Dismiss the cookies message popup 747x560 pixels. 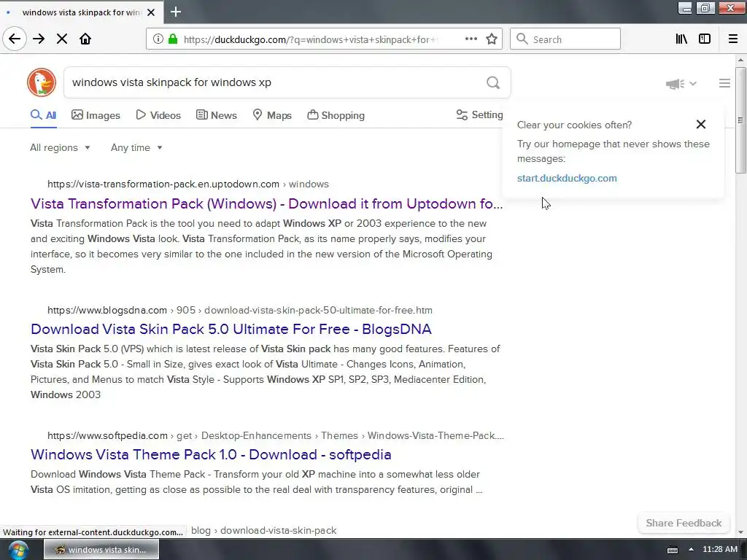coord(701,124)
